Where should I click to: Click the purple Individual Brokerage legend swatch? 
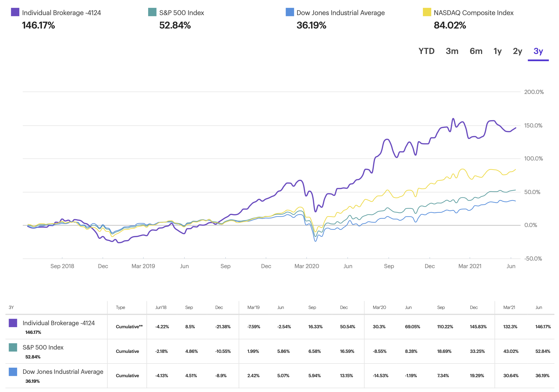pyautogui.click(x=15, y=12)
